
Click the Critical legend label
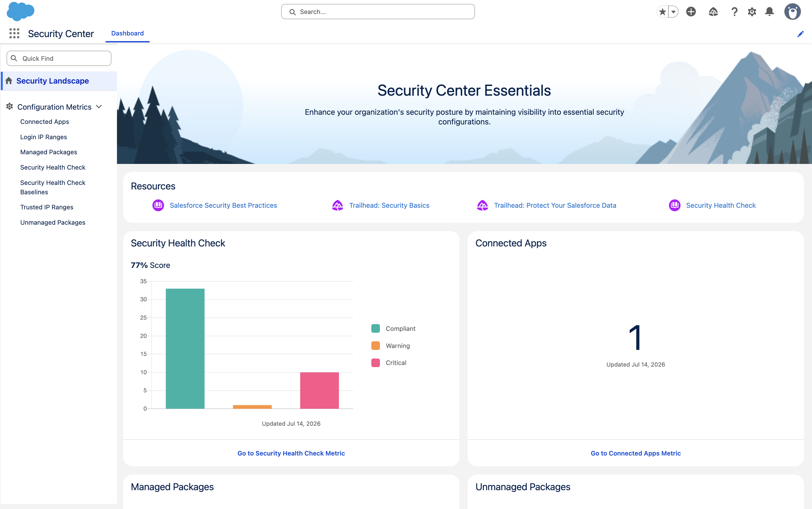[x=396, y=363]
